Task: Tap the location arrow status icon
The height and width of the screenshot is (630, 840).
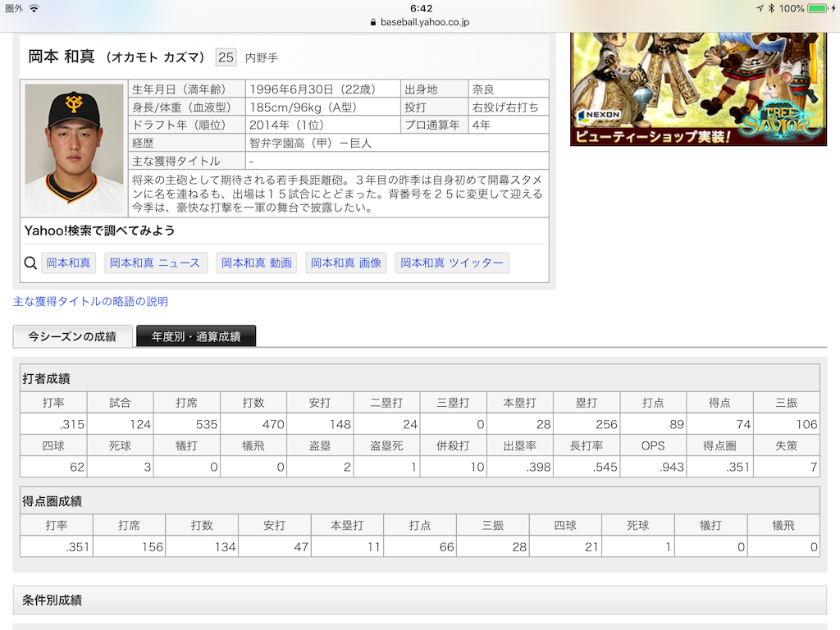Action: point(760,8)
